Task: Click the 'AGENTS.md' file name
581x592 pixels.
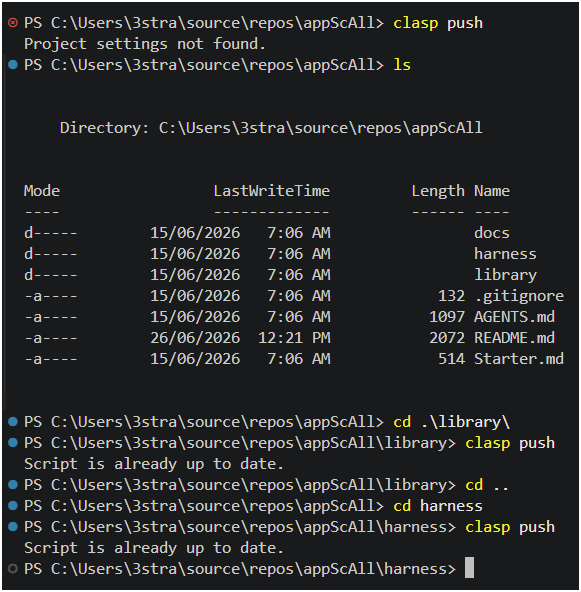Action: (515, 317)
